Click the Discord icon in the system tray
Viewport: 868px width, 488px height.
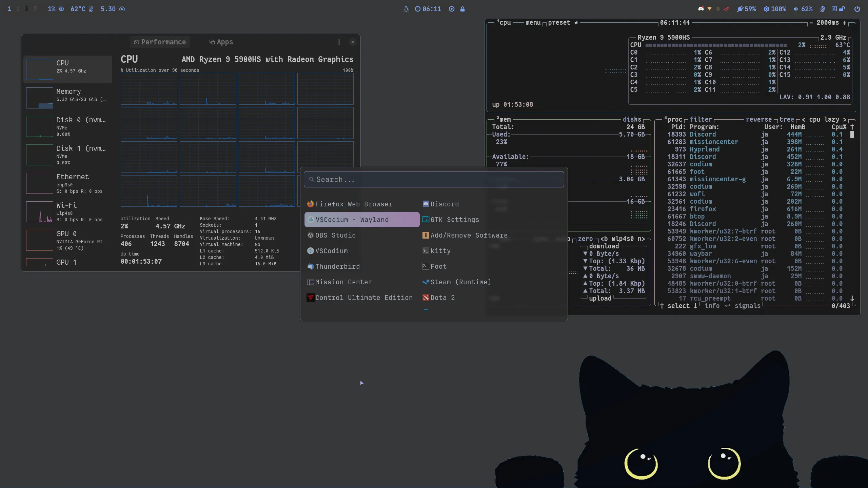[x=701, y=9]
